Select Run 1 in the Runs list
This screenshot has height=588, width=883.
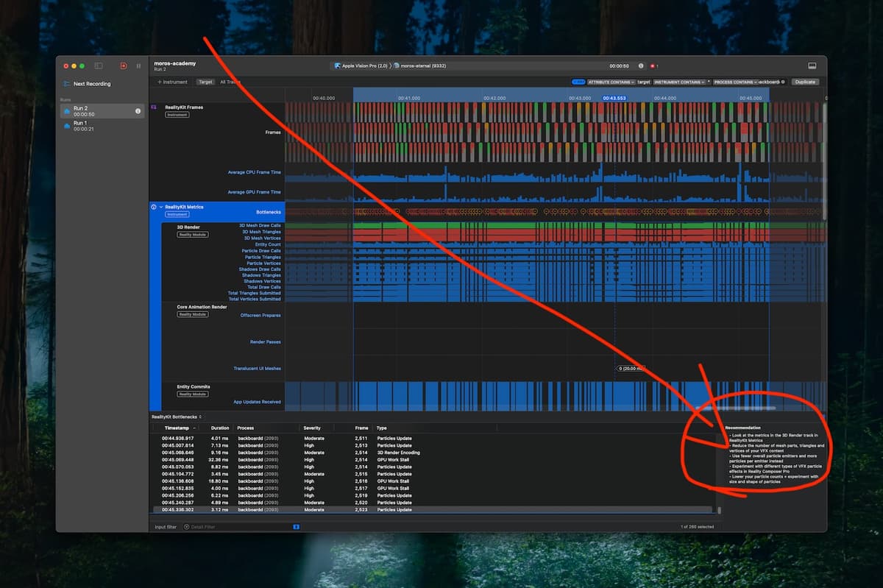tap(102, 126)
